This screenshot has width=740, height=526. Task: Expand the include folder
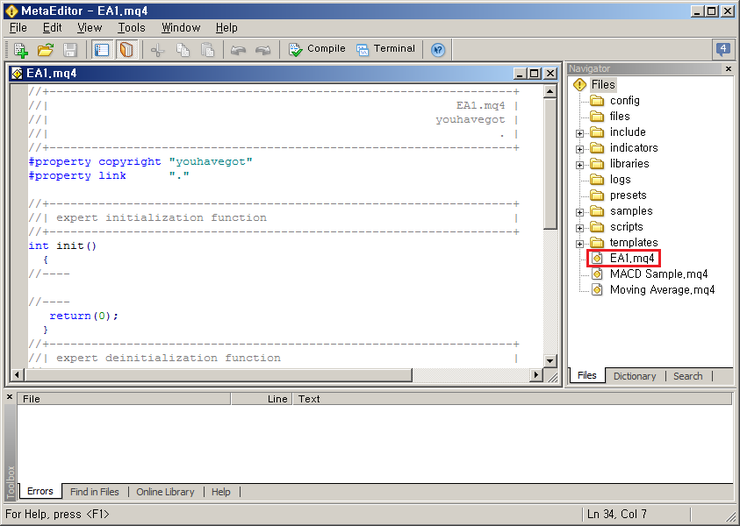pyautogui.click(x=580, y=133)
